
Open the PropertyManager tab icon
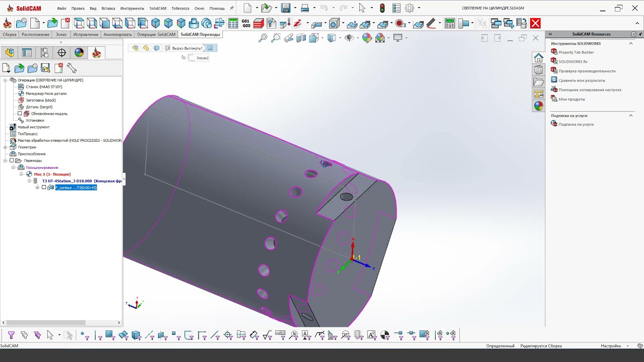pyautogui.click(x=27, y=53)
